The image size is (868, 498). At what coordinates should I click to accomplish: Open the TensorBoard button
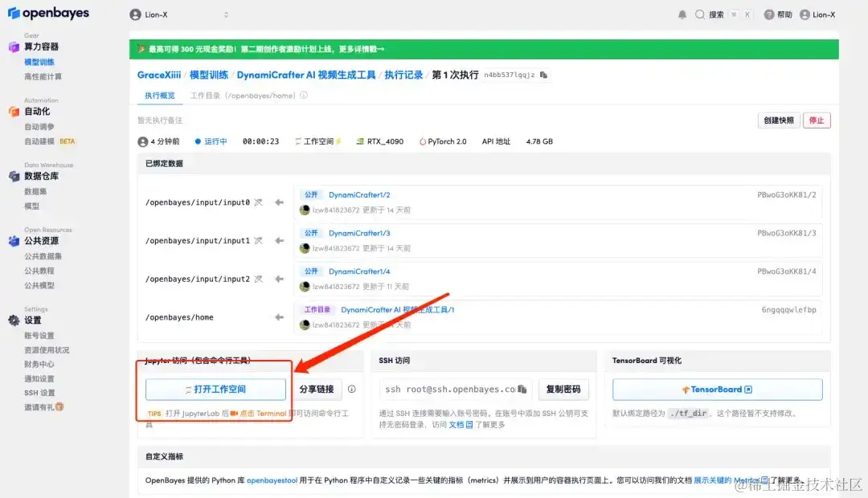click(717, 390)
